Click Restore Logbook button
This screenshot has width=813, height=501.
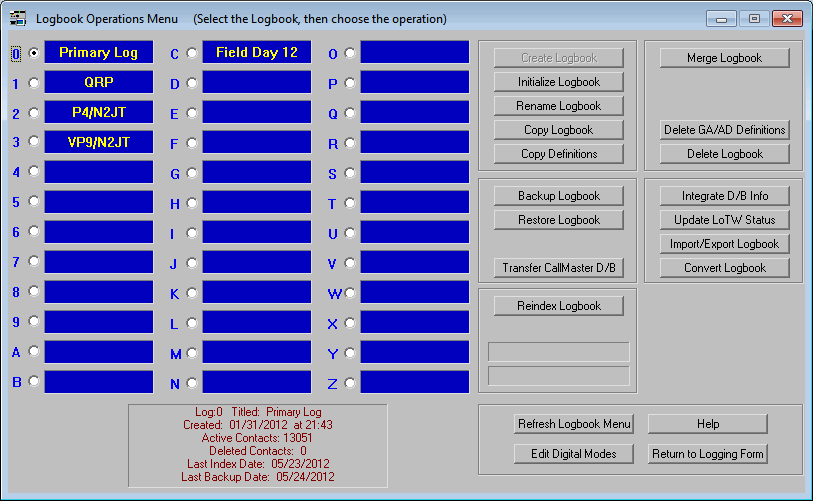558,220
